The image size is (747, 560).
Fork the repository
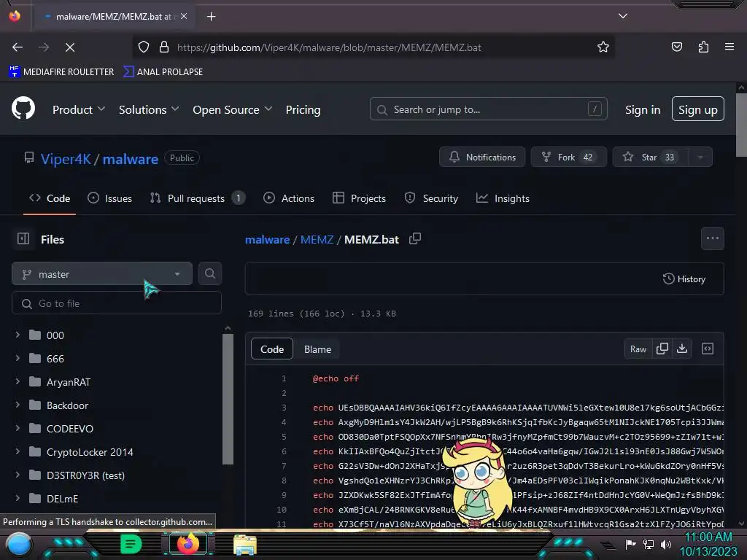click(x=569, y=157)
